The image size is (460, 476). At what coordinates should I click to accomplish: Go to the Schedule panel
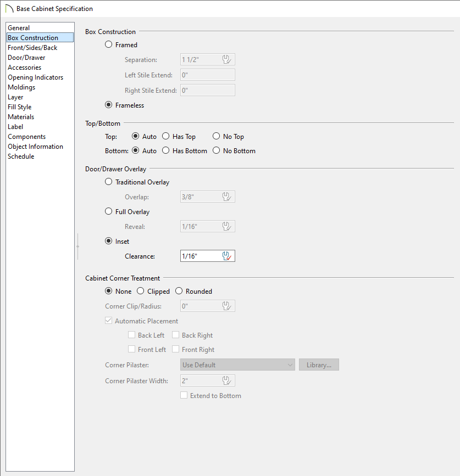pyautogui.click(x=40, y=156)
